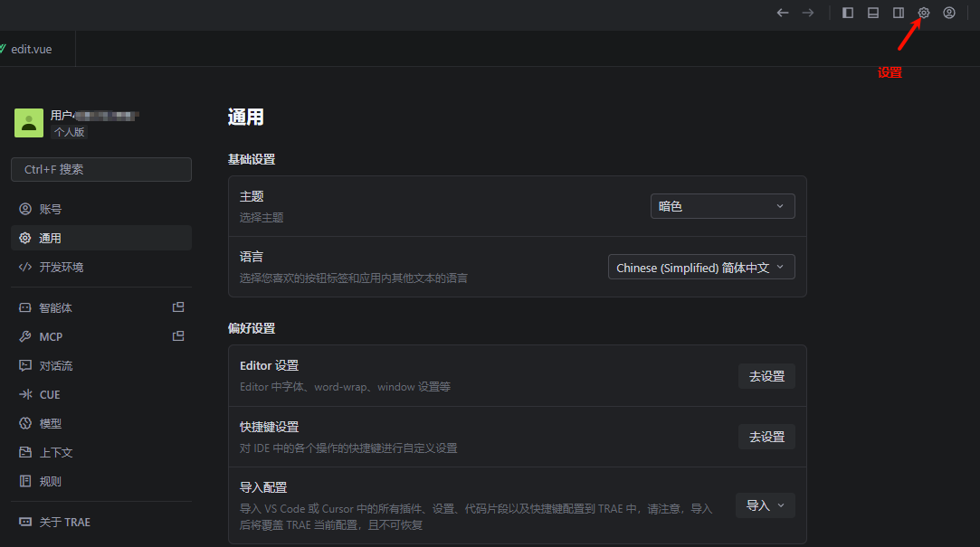The height and width of the screenshot is (547, 980).
Task: Click the gear icon beside 通用
Action: tap(25, 238)
